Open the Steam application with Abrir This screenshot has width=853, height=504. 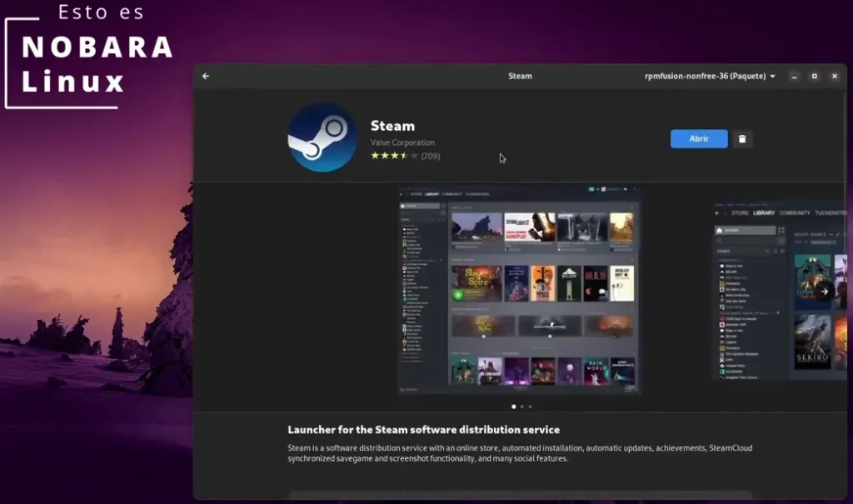pyautogui.click(x=699, y=139)
